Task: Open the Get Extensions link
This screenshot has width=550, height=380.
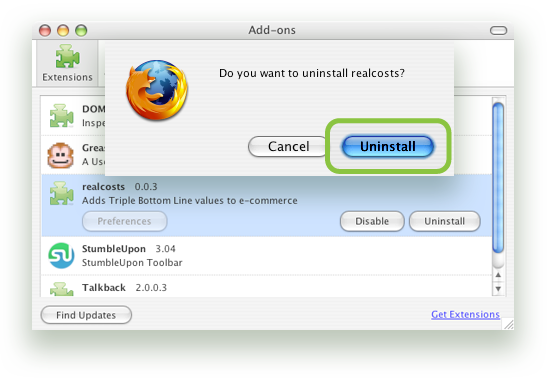Action: pyautogui.click(x=465, y=314)
